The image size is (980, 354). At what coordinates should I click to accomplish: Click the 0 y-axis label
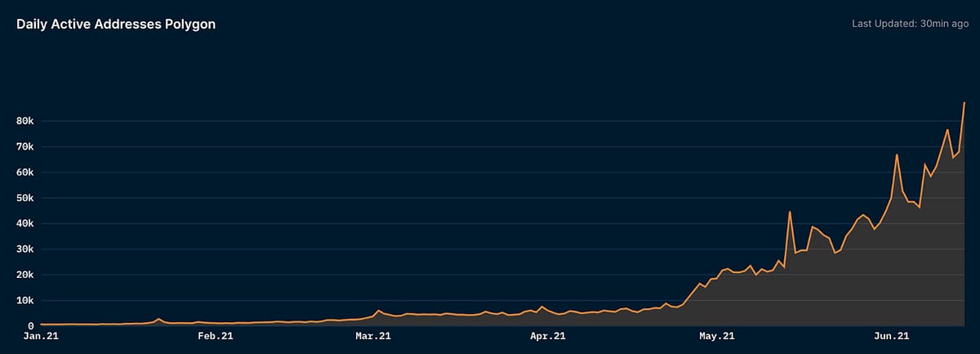31,326
